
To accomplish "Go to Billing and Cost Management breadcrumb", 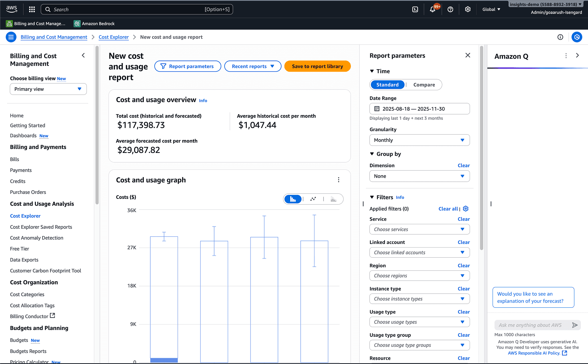I will pyautogui.click(x=54, y=37).
